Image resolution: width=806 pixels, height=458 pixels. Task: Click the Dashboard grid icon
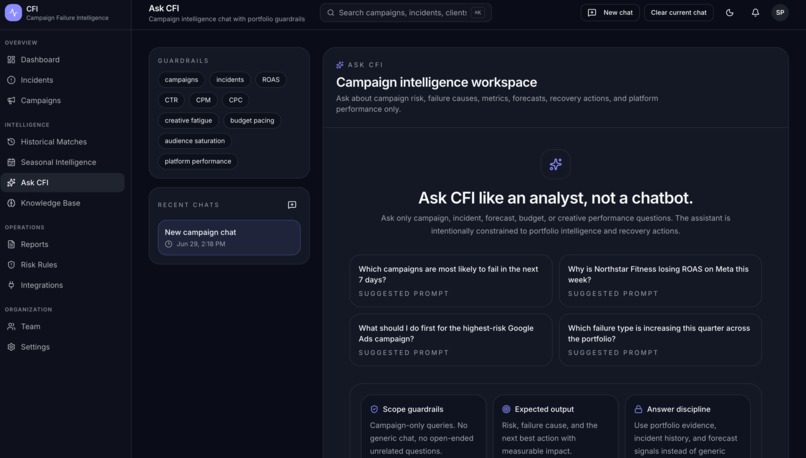point(11,60)
